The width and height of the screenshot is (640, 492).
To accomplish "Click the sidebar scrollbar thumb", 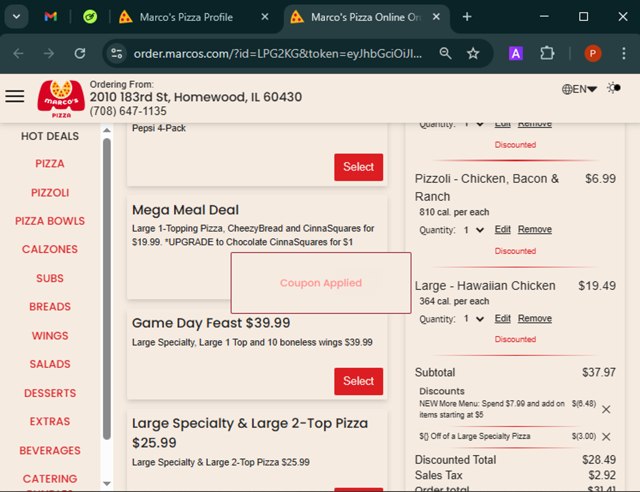I will coord(107,289).
